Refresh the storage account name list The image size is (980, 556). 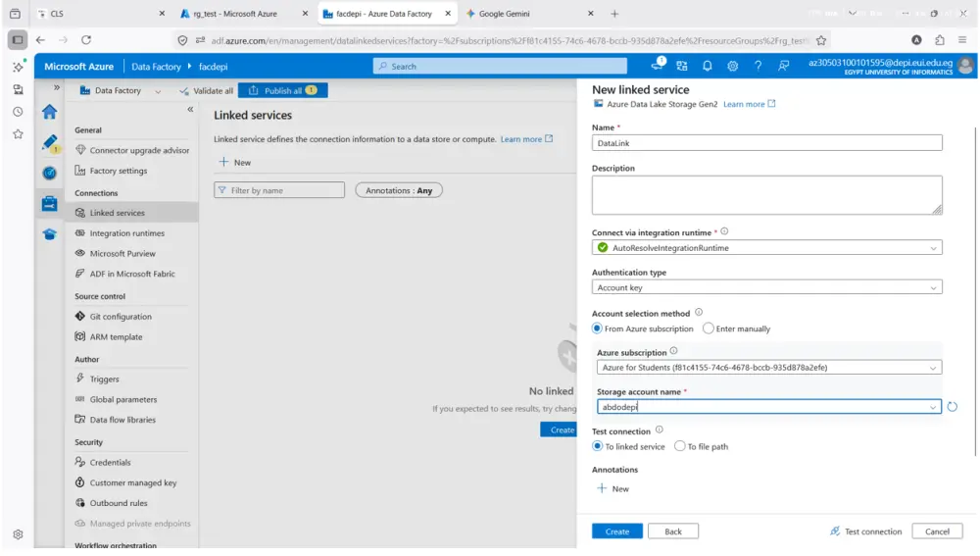tap(952, 407)
